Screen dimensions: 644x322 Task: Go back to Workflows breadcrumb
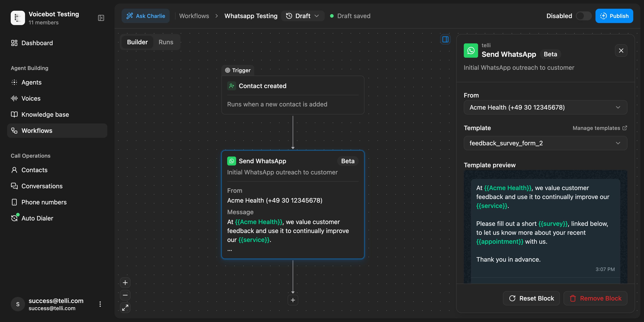194,16
